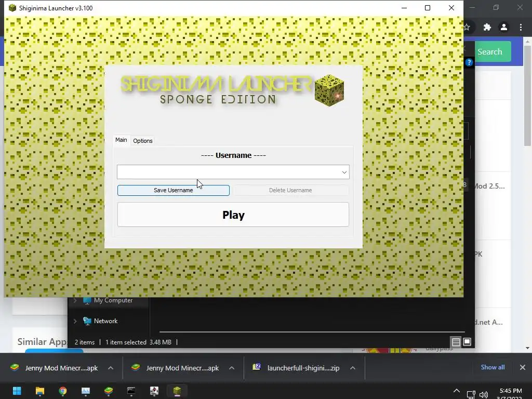Expand options for second Jenny Mod download
Image resolution: width=532 pixels, height=399 pixels.
(232, 368)
